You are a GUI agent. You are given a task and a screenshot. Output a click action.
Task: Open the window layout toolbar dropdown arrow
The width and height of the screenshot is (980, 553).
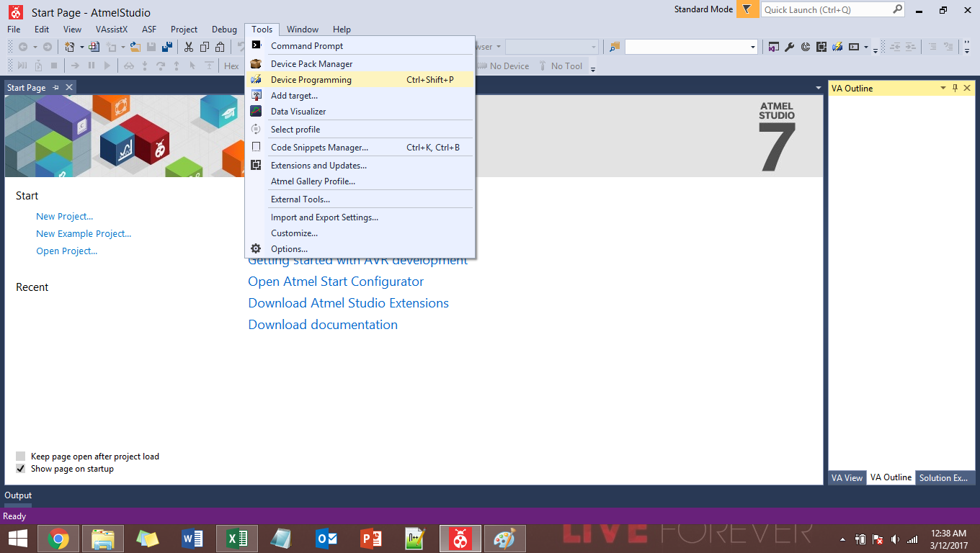pyautogui.click(x=866, y=47)
